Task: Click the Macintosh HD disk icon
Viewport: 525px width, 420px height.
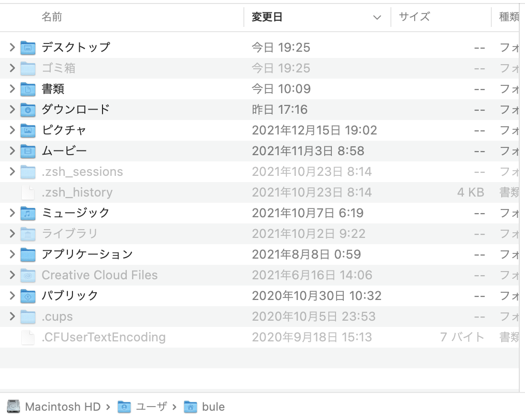Action: coord(14,407)
